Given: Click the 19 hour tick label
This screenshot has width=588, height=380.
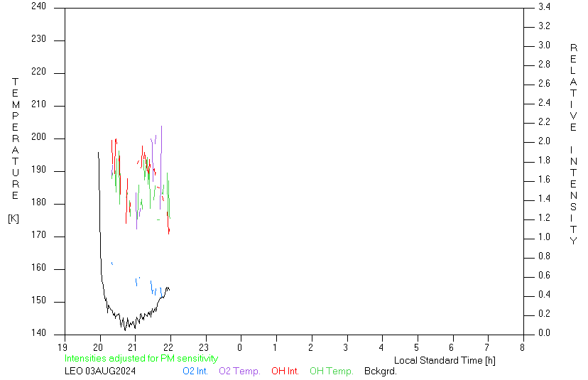Looking at the screenshot, I should click(62, 347).
